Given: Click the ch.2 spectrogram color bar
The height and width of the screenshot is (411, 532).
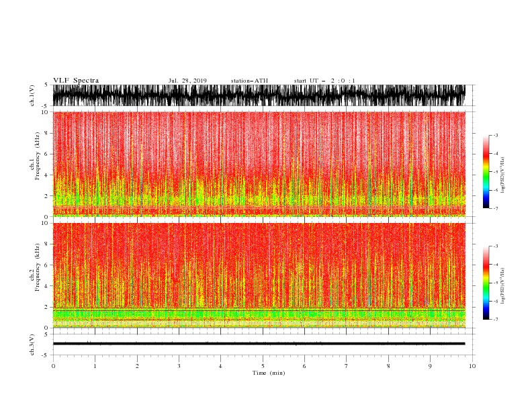Looking at the screenshot, I should point(486,283).
